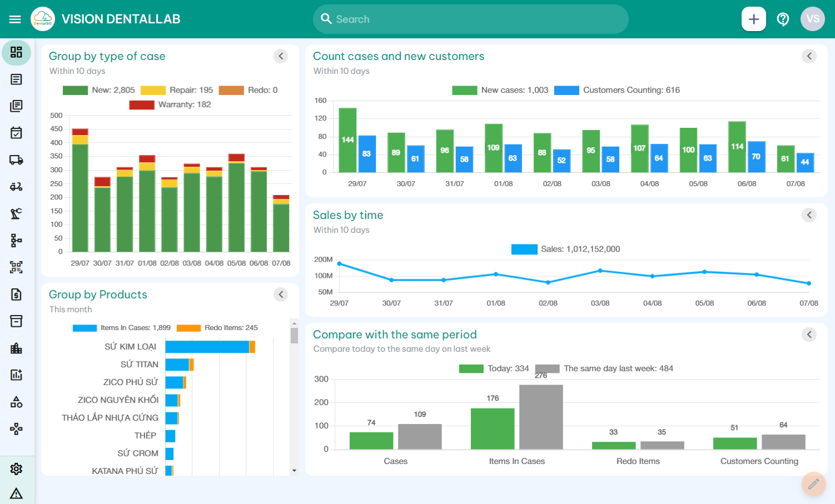Click the QR code scanner icon in sidebar
Screen dimensions: 835x504
(16, 267)
